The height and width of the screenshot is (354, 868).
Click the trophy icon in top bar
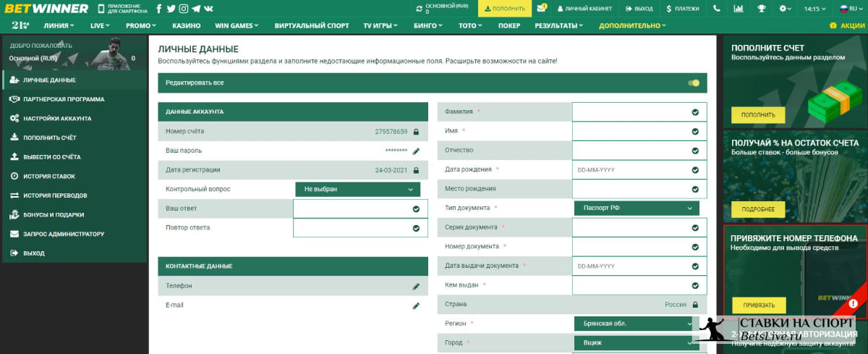[762, 9]
